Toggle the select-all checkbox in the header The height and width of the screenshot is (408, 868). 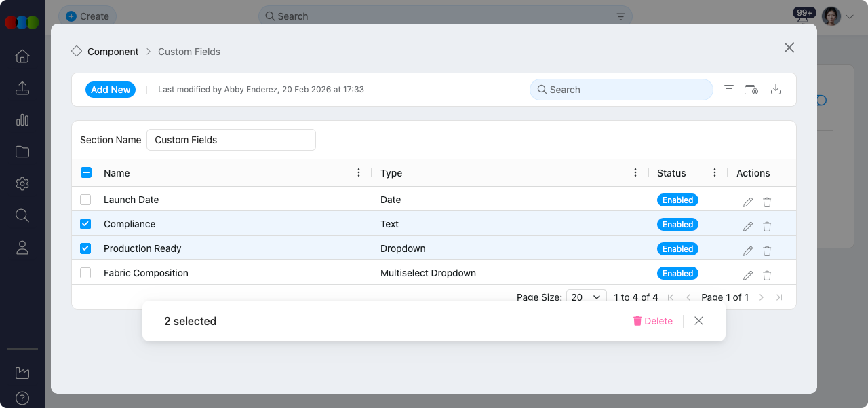tap(85, 172)
